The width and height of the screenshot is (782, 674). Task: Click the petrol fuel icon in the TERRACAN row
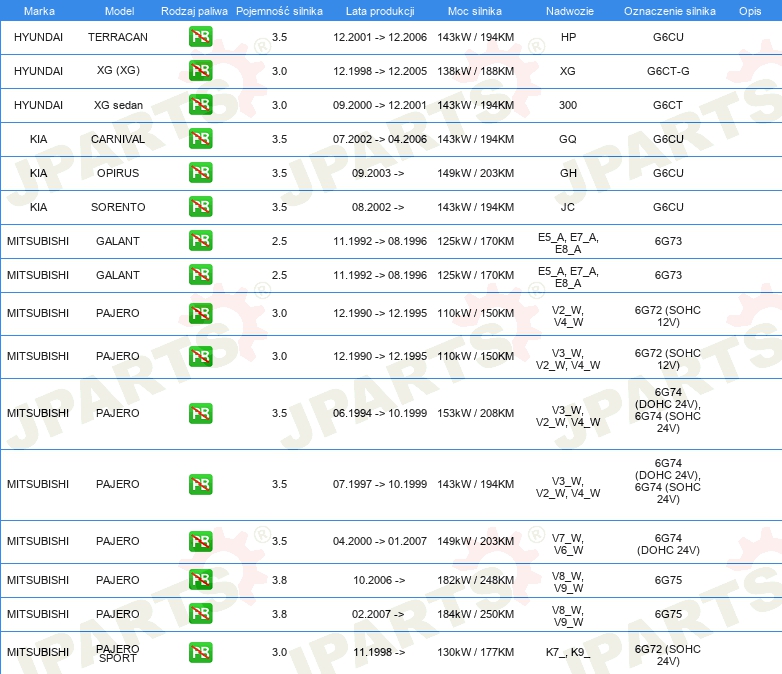pyautogui.click(x=200, y=37)
